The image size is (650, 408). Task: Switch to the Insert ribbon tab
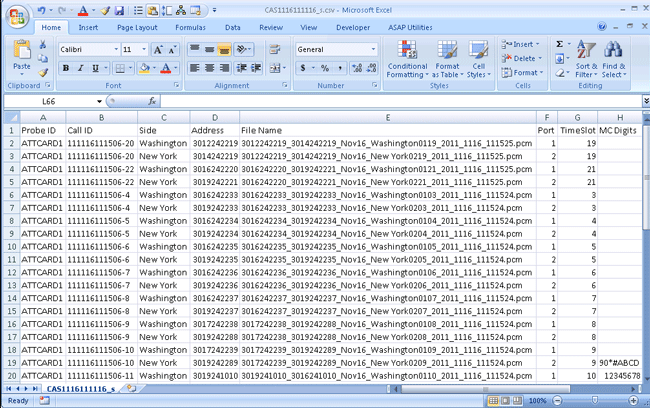88,27
